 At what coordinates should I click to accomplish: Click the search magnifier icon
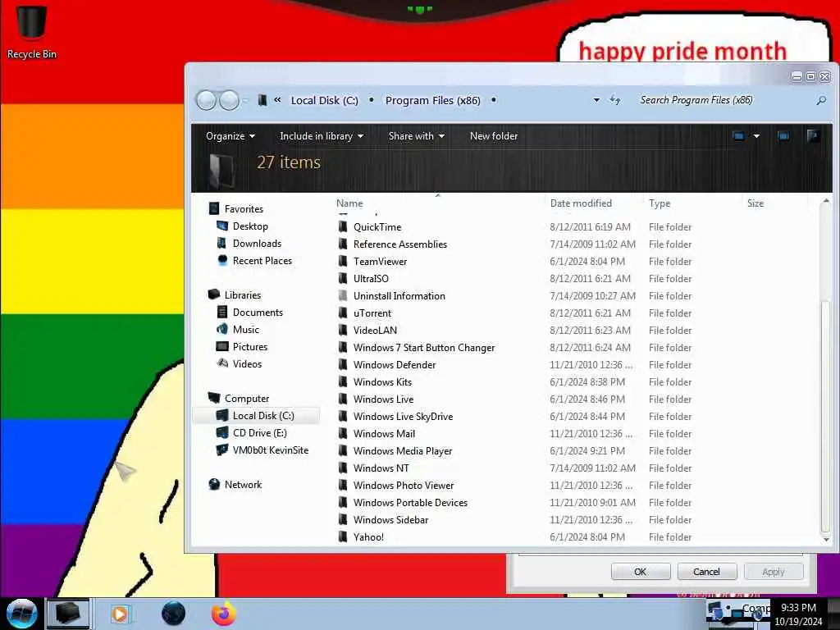(x=820, y=100)
